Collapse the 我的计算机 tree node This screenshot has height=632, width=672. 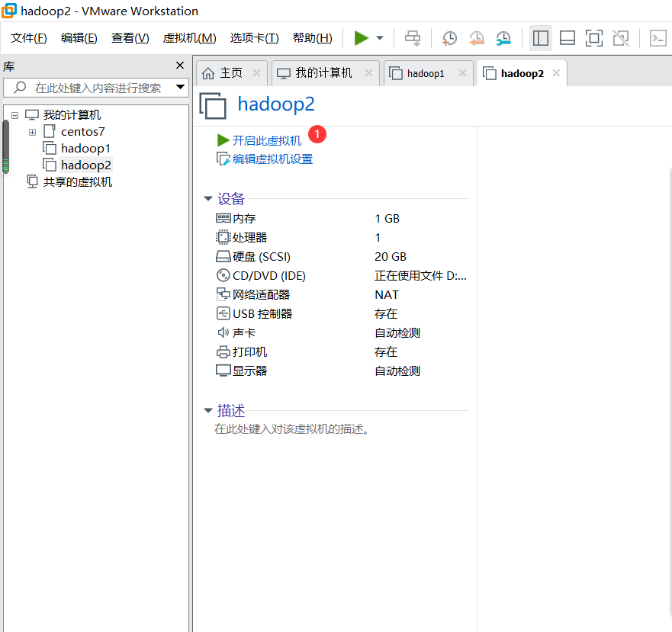[15, 115]
